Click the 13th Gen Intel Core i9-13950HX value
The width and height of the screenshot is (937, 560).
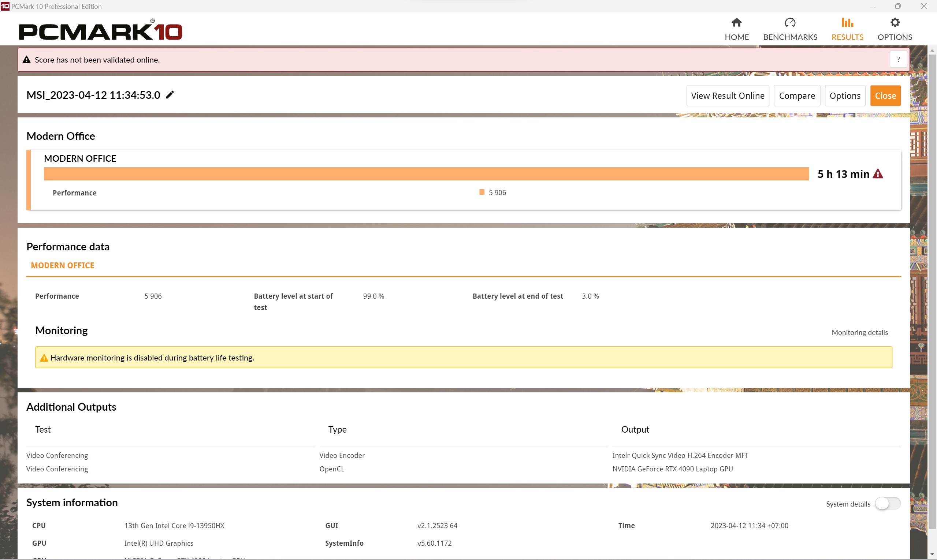(174, 526)
